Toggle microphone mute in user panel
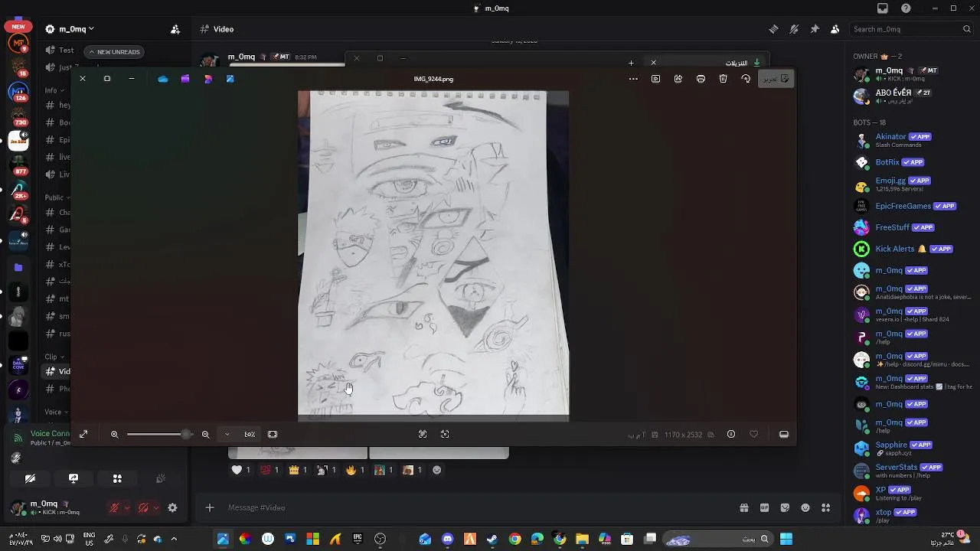The width and height of the screenshot is (980, 551). [x=114, y=507]
